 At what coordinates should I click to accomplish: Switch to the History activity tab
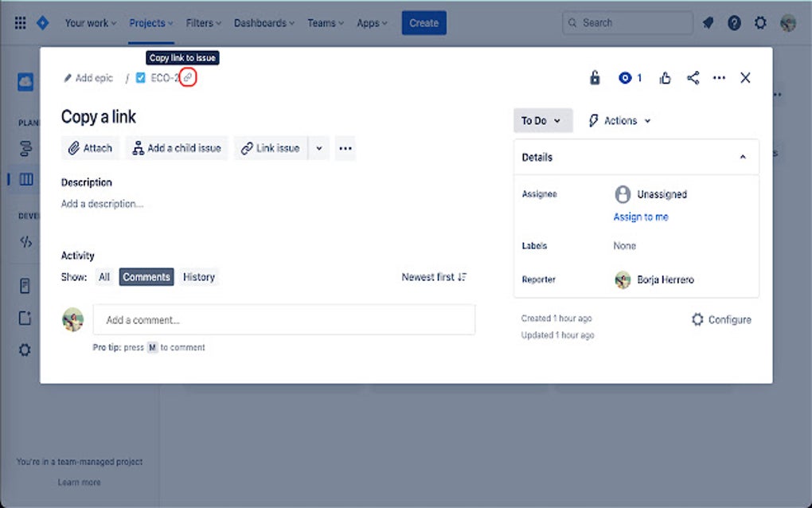(198, 276)
